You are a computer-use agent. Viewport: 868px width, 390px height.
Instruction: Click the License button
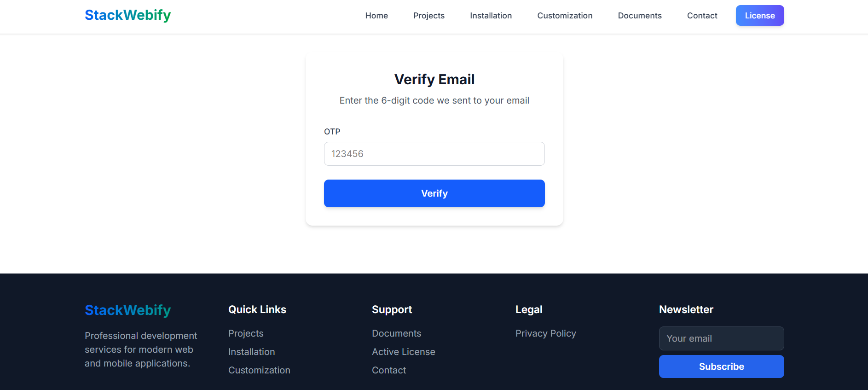click(759, 16)
